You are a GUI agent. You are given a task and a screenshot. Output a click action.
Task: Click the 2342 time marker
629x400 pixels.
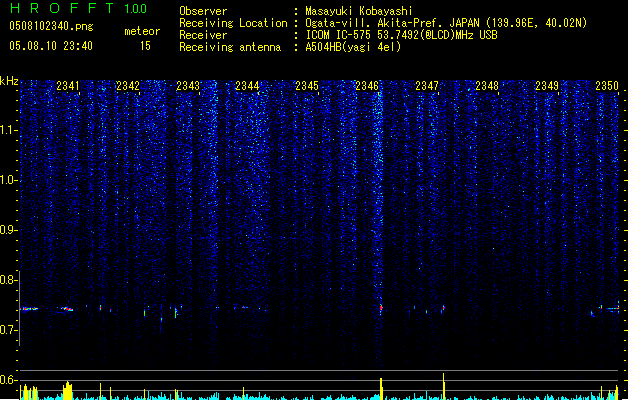point(128,86)
